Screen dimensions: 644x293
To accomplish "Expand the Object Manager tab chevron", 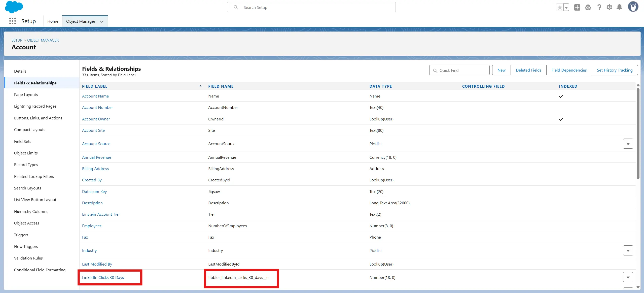I will (102, 21).
